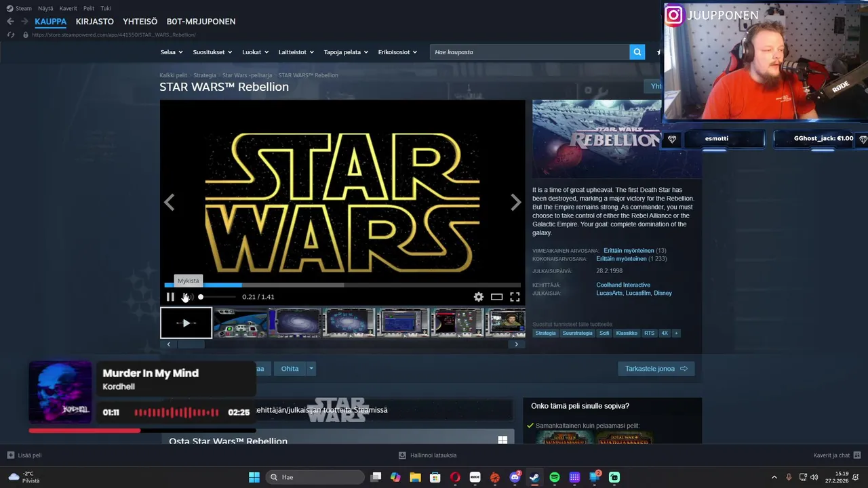
Task: Open the Näytä menu
Action: pyautogui.click(x=45, y=8)
